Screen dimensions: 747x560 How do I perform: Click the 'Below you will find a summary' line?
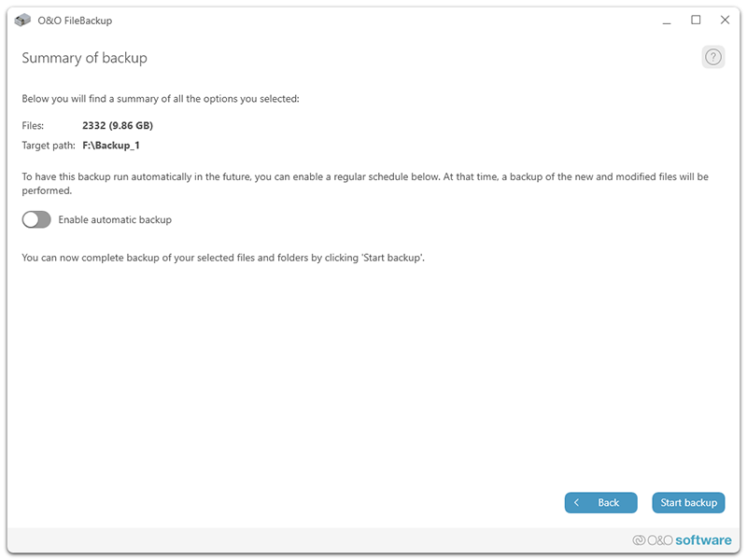pos(161,99)
